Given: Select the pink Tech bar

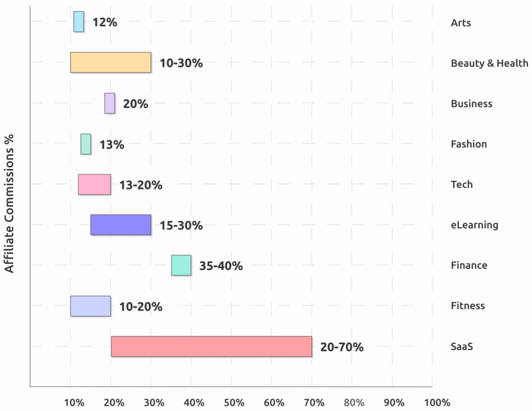Looking at the screenshot, I should [x=94, y=184].
